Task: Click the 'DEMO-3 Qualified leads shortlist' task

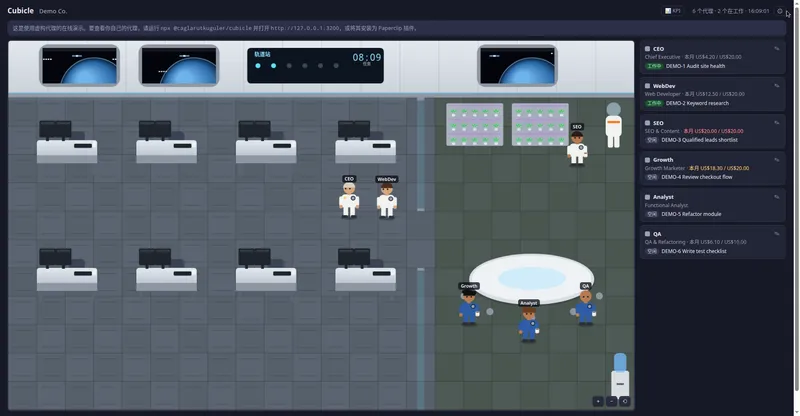Action: [x=699, y=140]
